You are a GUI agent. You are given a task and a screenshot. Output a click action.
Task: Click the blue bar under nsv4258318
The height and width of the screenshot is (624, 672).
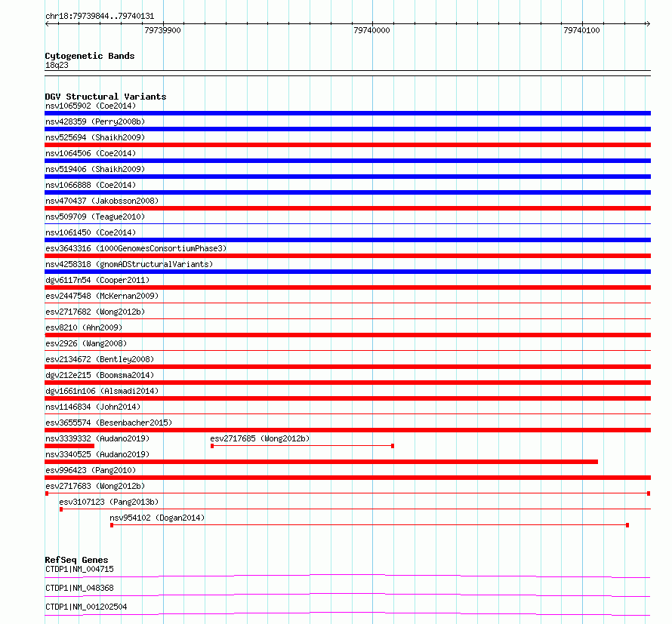point(347,272)
